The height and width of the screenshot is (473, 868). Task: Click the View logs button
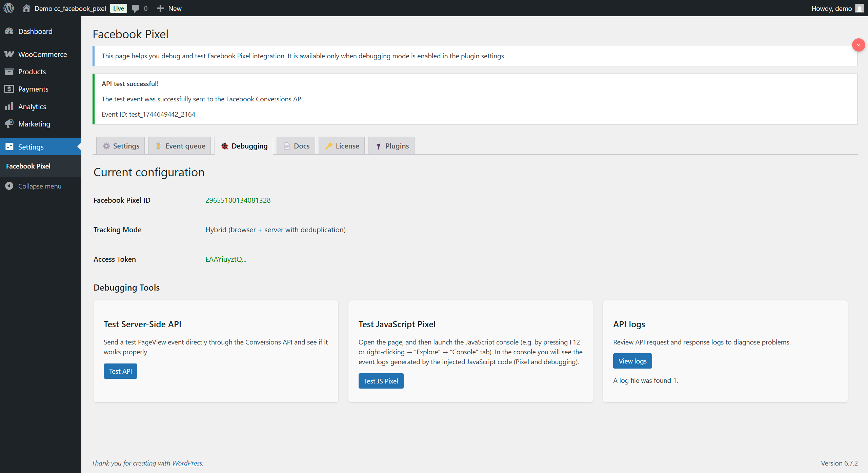point(632,361)
